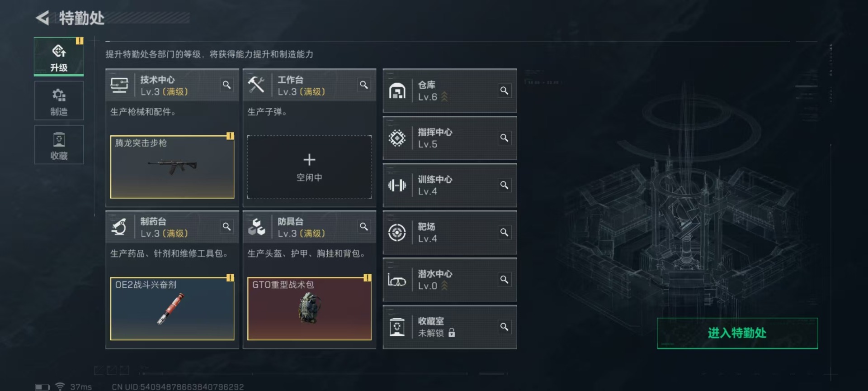
Task: Switch to the 升级 tab
Action: pyautogui.click(x=59, y=57)
